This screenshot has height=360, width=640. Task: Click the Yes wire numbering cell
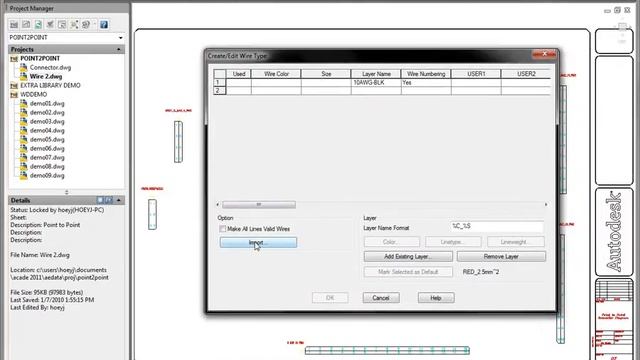[426, 82]
